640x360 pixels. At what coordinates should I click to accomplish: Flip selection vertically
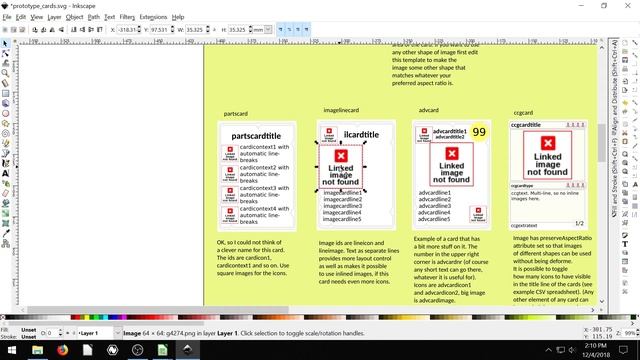(61, 29)
